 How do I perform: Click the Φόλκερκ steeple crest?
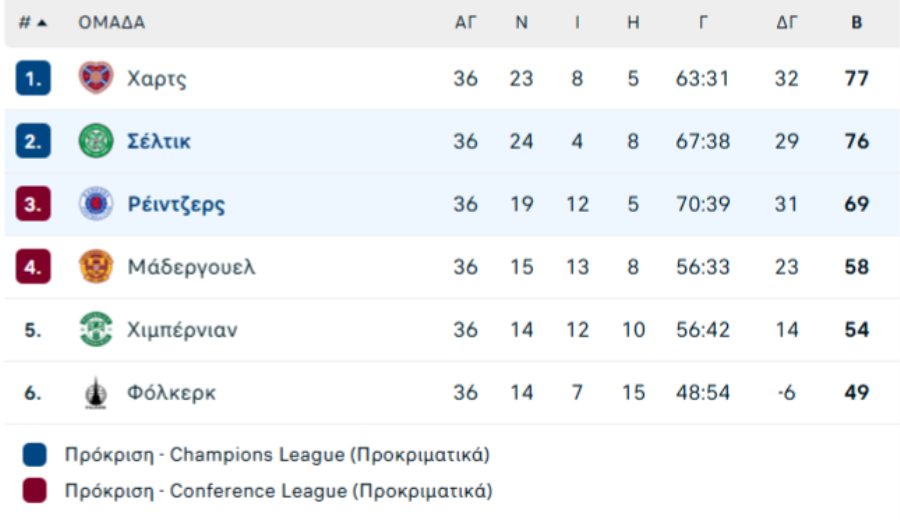96,393
